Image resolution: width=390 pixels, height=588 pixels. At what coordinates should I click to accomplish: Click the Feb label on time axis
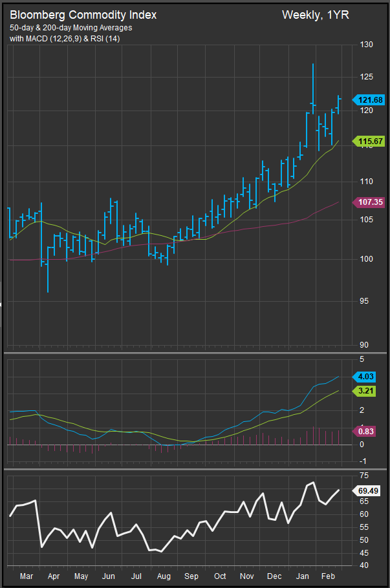point(329,575)
